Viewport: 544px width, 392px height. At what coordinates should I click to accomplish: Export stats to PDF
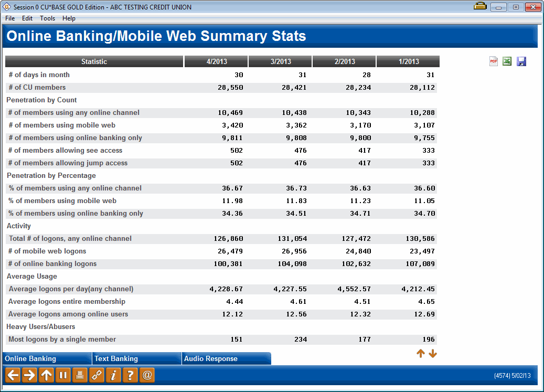tap(493, 61)
